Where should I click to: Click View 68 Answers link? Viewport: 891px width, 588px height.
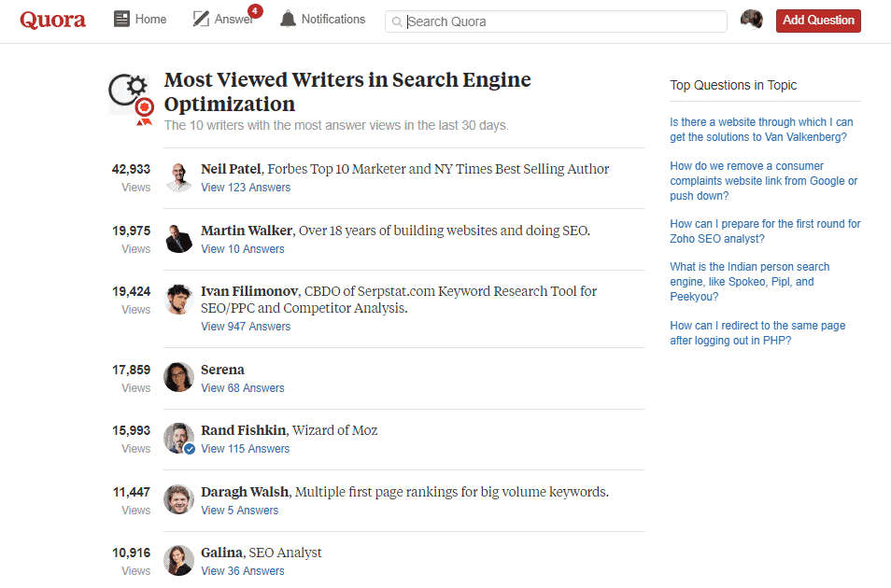[x=243, y=388]
